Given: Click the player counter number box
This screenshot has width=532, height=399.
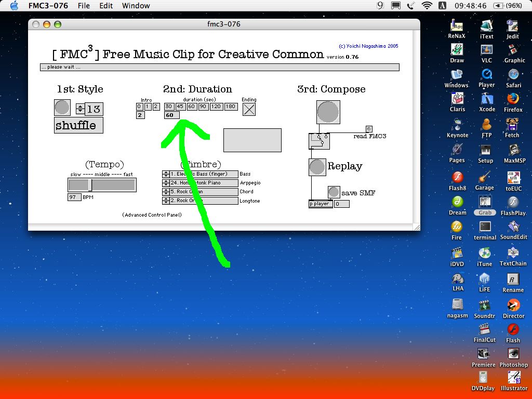Looking at the screenshot, I should tap(342, 204).
